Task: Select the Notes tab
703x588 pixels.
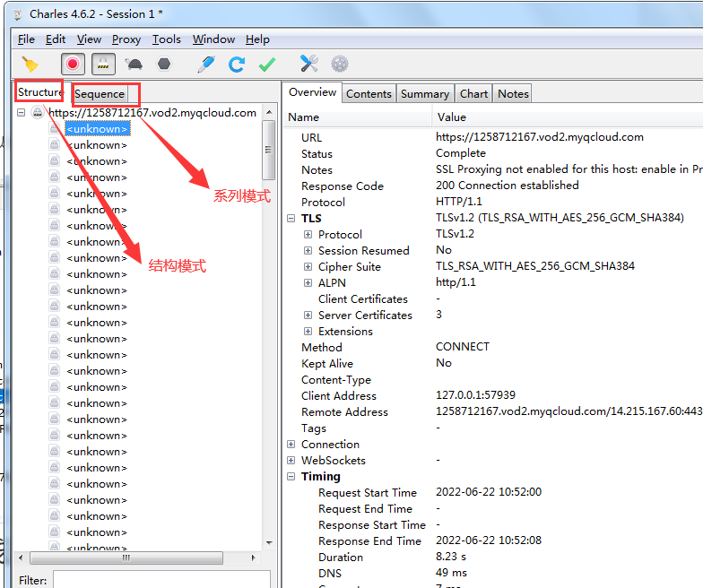Action: 513,93
